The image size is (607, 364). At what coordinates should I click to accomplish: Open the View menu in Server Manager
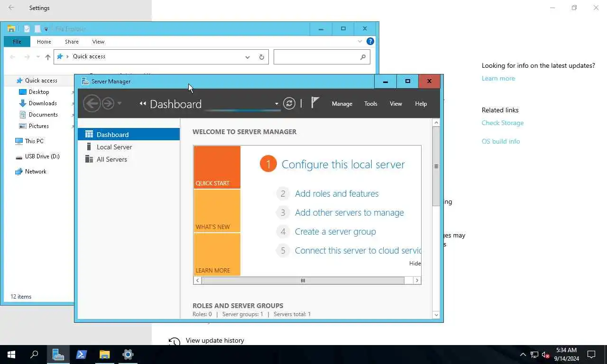point(396,104)
